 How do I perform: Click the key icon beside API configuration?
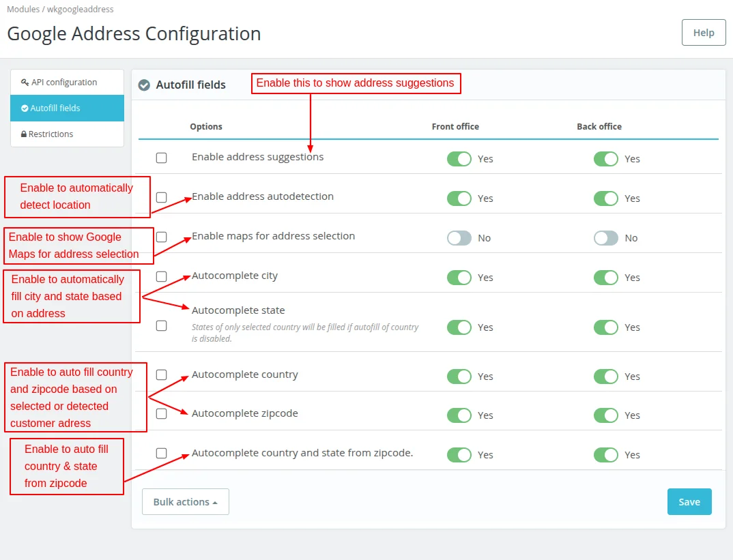point(25,83)
